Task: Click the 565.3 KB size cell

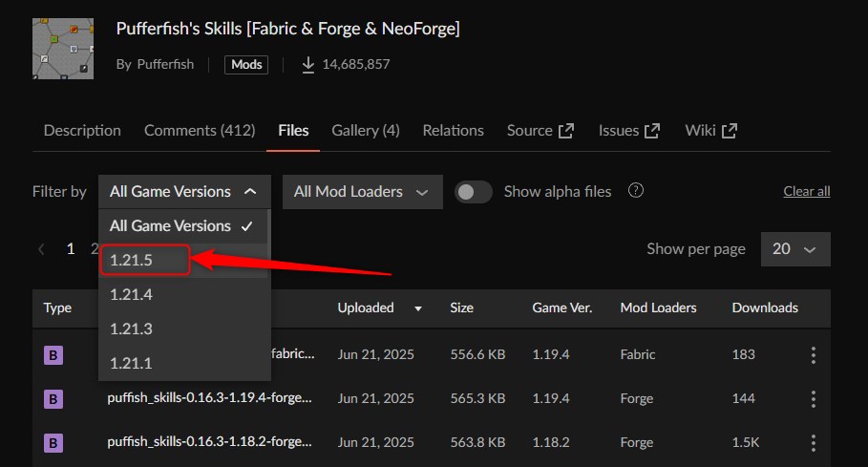Action: coord(477,398)
